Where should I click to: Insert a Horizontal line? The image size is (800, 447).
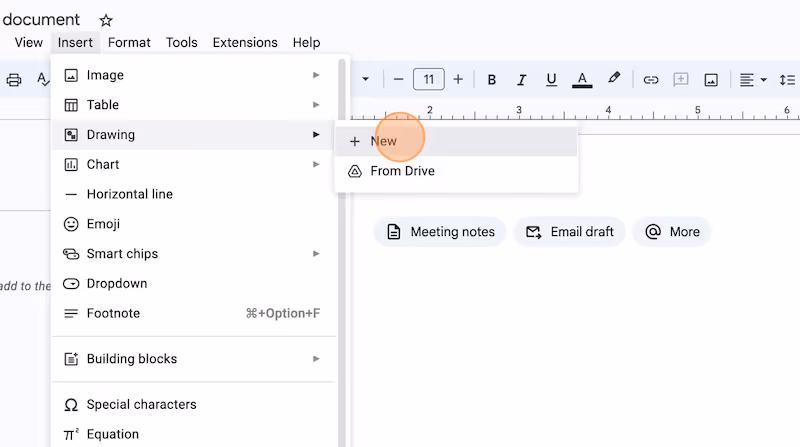pos(194,194)
